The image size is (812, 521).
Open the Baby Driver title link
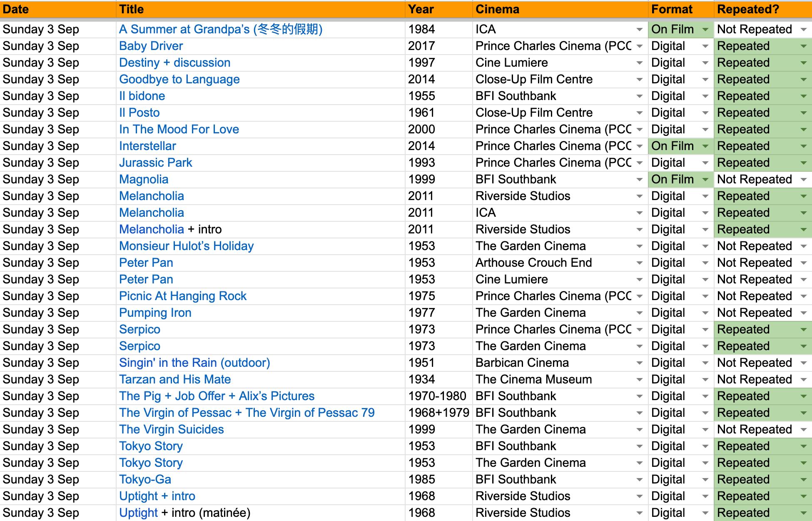coord(151,46)
